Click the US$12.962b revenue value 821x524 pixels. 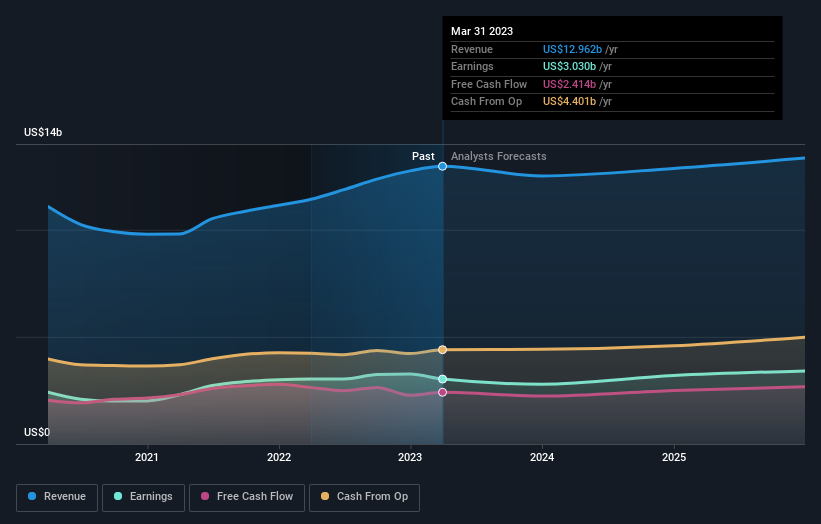pos(572,49)
